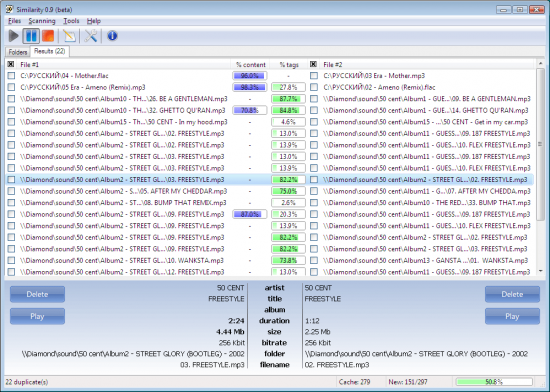550x392 pixels.
Task: Click the 87.7% tags bar for BE A GENTLEMAN
Action: pos(288,99)
